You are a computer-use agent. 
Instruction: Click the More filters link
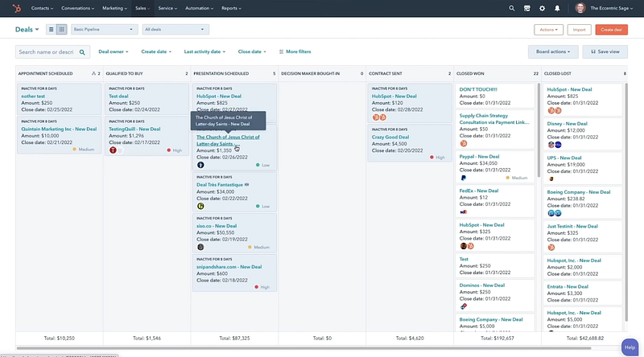coord(298,51)
